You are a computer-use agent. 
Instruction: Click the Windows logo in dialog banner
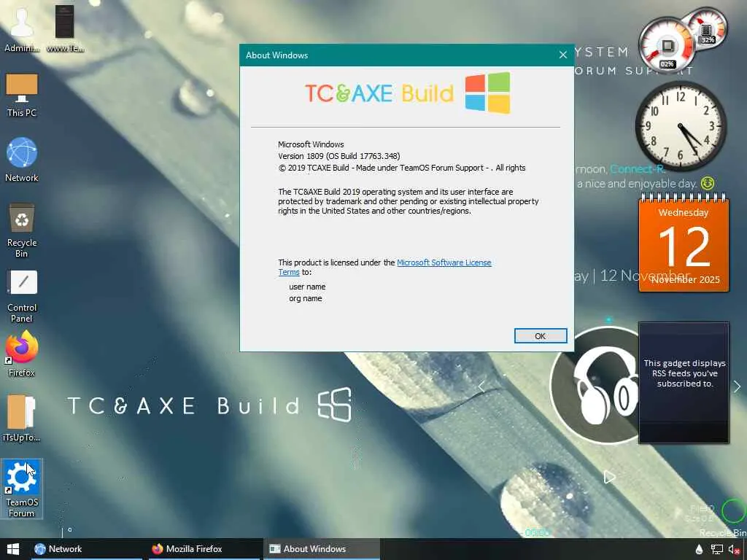click(x=487, y=93)
